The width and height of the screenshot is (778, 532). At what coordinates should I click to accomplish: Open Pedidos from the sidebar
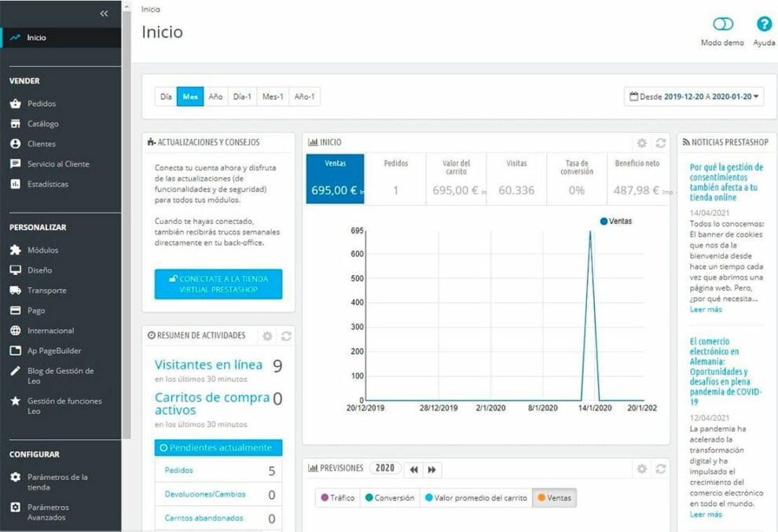click(37, 103)
